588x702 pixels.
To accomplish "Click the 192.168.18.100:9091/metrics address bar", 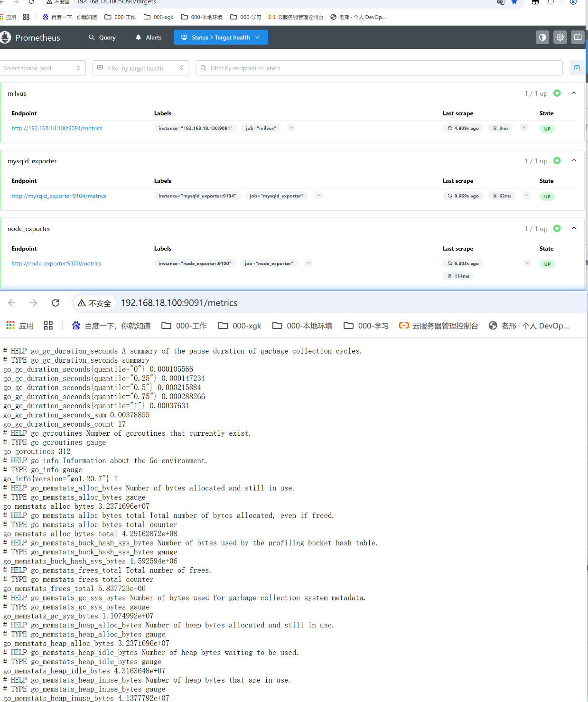I will pos(179,303).
